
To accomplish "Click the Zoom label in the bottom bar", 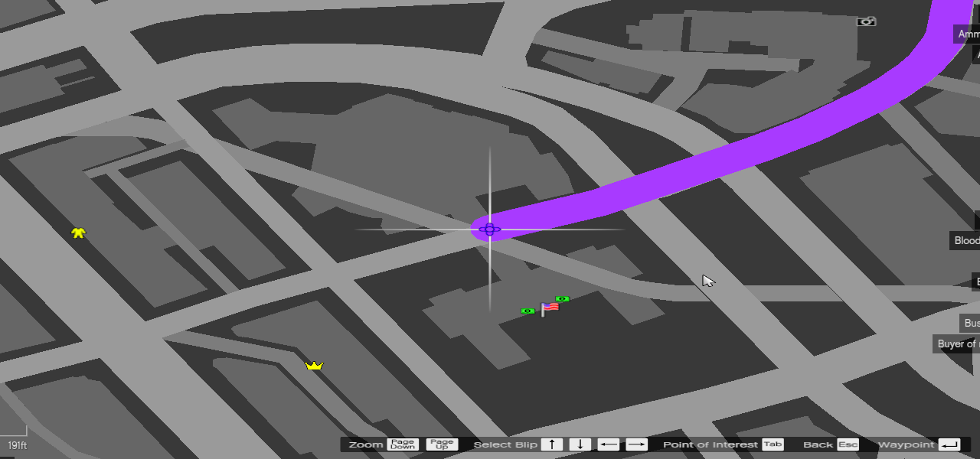I will coord(366,444).
